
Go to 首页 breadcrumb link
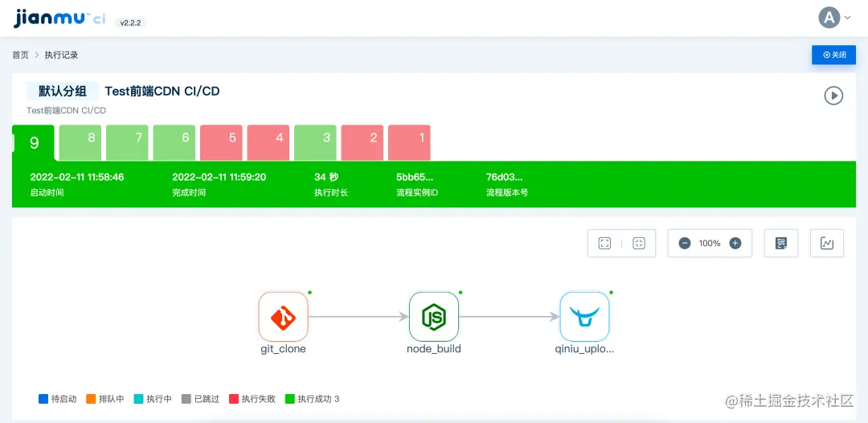20,55
